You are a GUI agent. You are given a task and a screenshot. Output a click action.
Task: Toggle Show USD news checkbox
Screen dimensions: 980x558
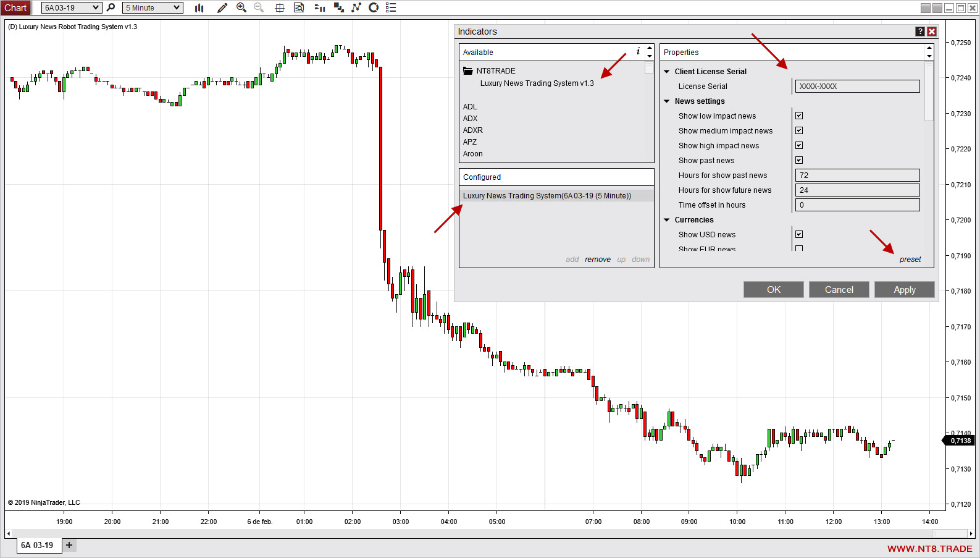coord(799,234)
